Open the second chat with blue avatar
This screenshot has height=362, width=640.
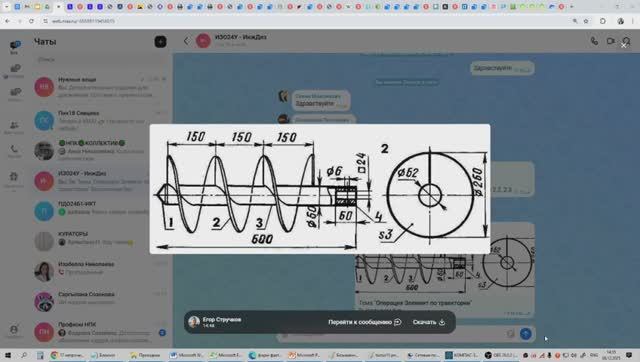[100, 120]
